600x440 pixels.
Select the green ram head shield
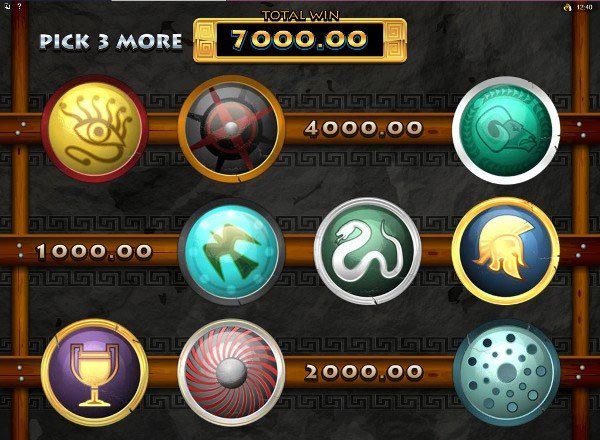pos(506,130)
